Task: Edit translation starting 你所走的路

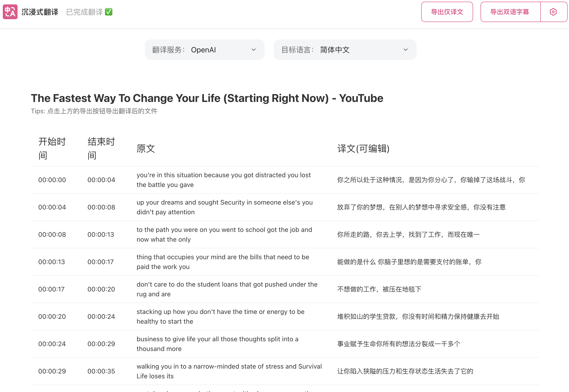Action: coord(408,234)
